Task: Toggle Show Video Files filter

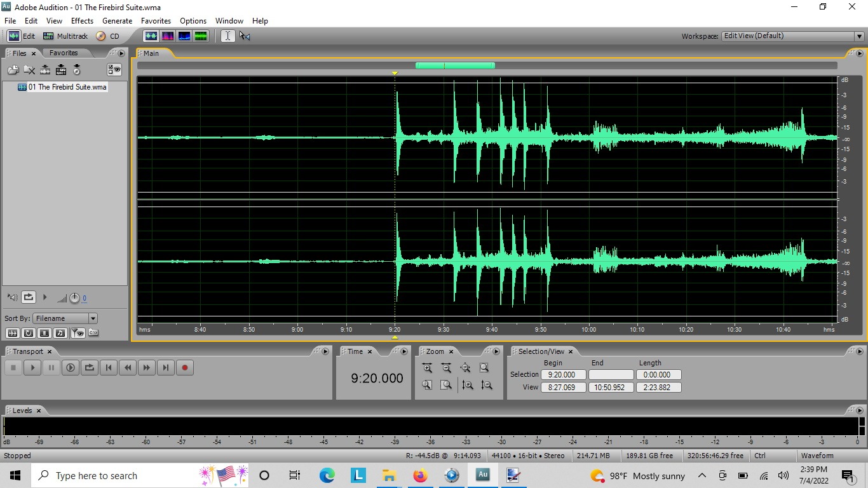Action: pyautogui.click(x=44, y=333)
